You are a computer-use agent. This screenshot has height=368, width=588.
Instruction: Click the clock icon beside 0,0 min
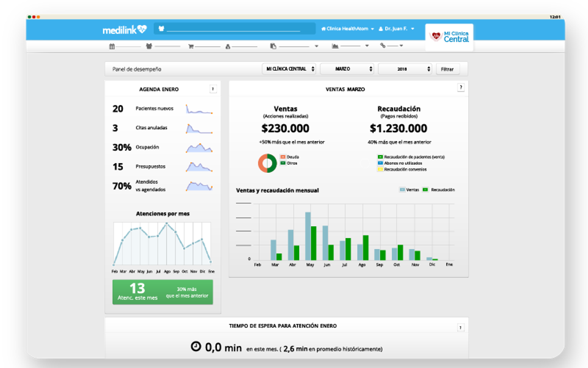point(196,346)
